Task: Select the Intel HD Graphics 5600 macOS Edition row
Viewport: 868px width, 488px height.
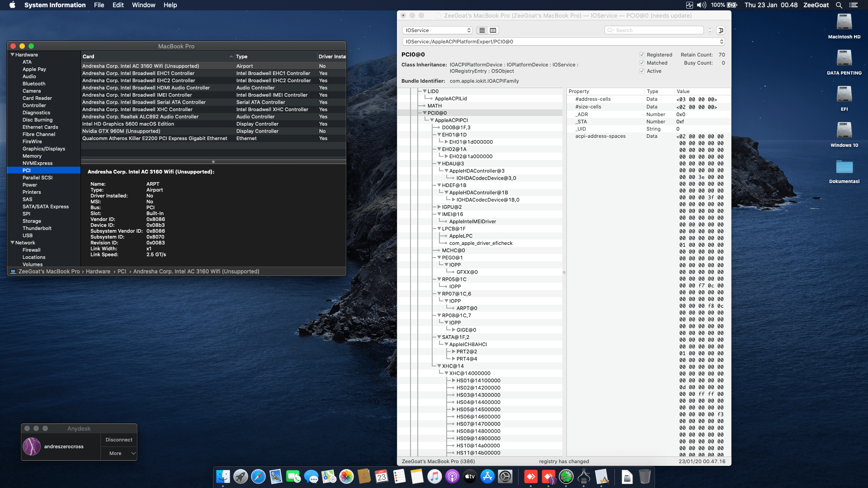Action: click(213, 124)
